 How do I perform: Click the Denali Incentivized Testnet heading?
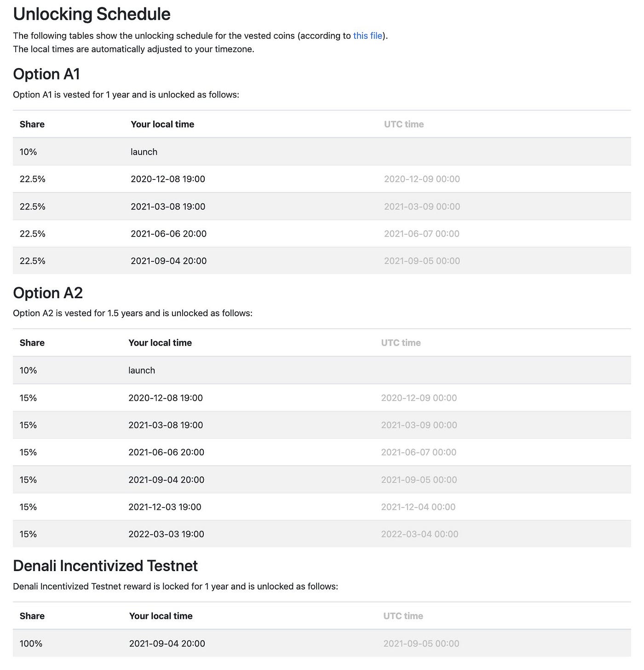[105, 566]
